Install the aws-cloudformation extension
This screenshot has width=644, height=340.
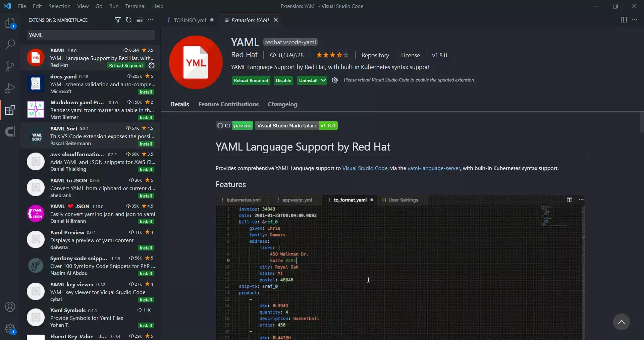coord(146,170)
